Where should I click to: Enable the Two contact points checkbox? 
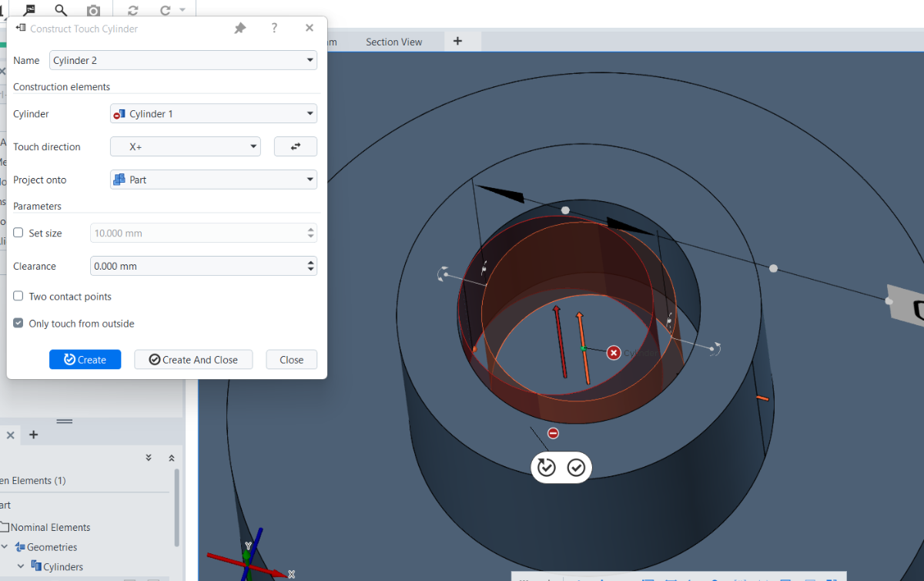[x=18, y=297]
